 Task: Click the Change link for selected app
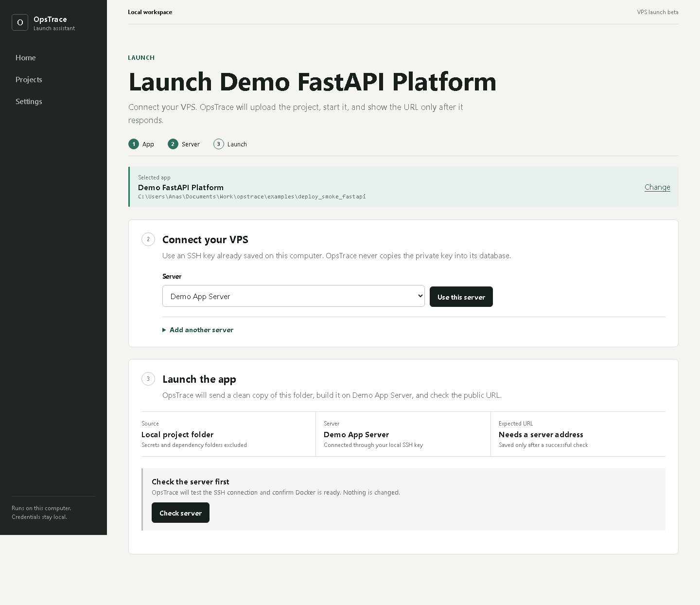click(657, 187)
